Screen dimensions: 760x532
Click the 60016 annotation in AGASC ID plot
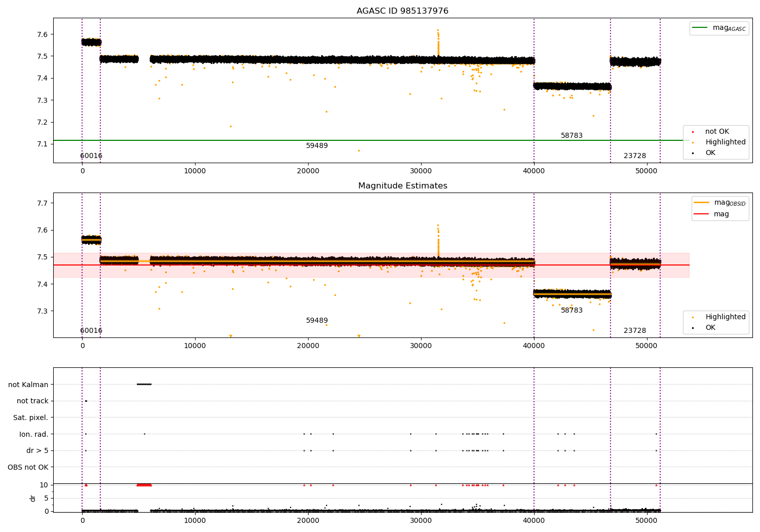(91, 156)
